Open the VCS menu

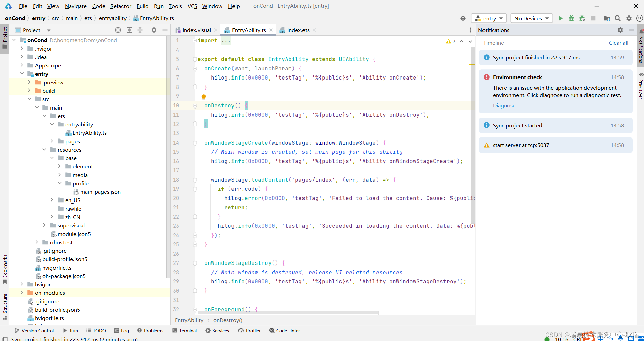click(192, 6)
